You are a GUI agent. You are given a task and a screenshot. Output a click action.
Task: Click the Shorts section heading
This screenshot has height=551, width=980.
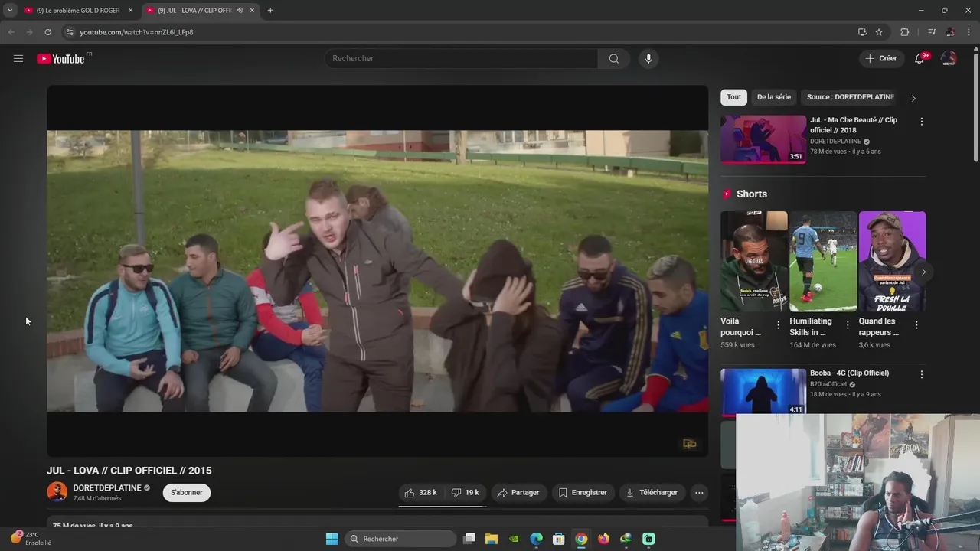pos(751,194)
